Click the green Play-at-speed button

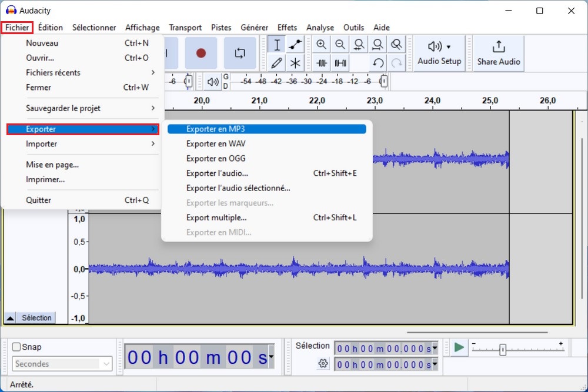pos(459,347)
